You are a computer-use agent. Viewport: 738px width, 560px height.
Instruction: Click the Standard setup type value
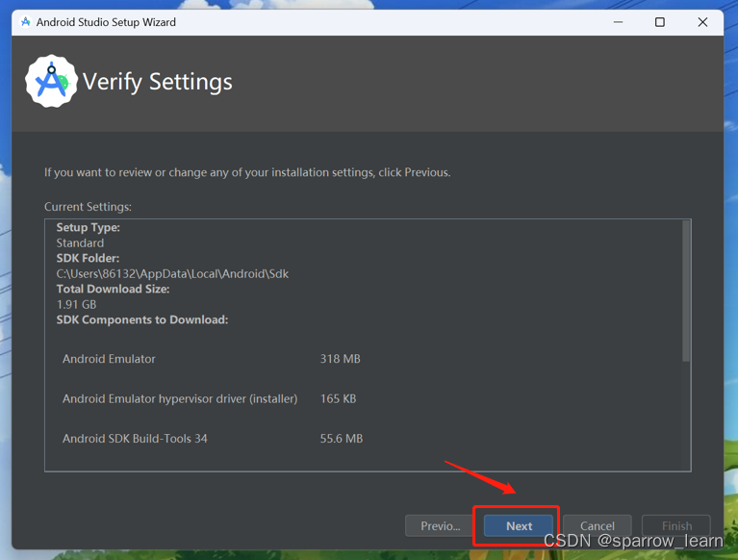pyautogui.click(x=80, y=242)
